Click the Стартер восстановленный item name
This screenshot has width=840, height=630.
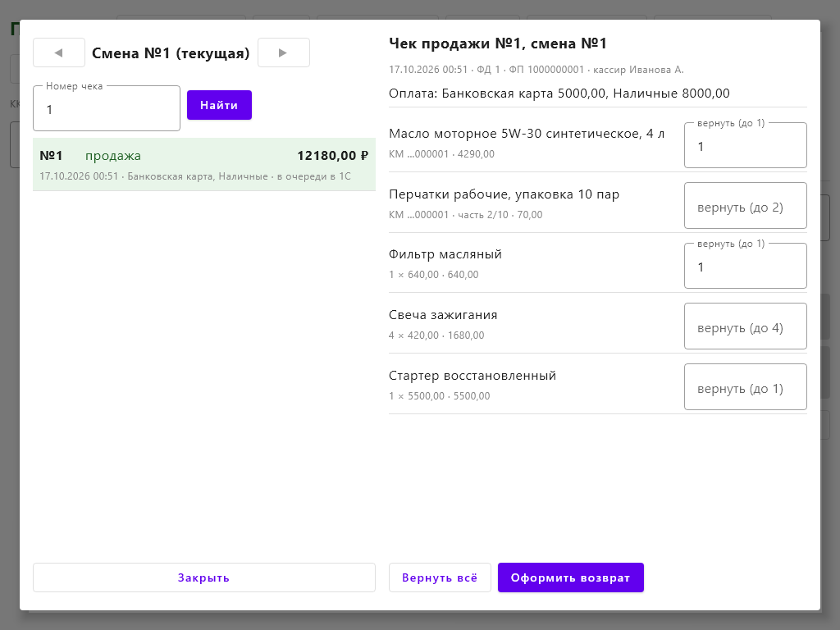pyautogui.click(x=472, y=376)
